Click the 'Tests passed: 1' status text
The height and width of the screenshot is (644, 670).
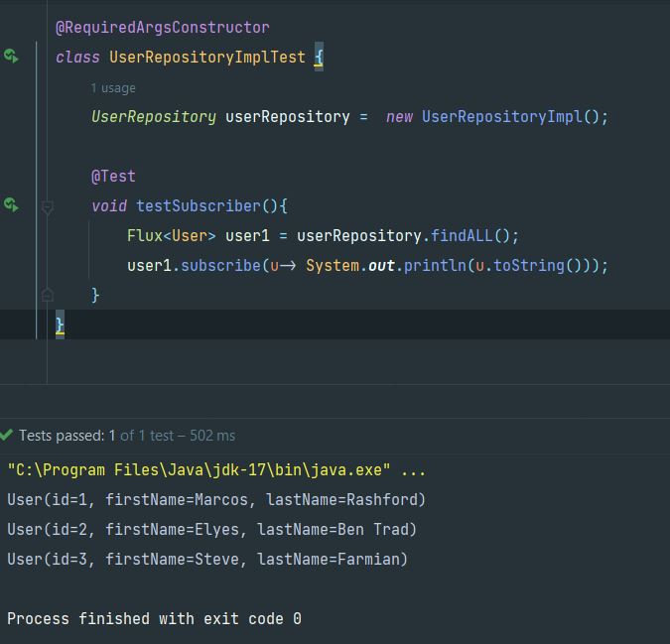click(x=67, y=436)
